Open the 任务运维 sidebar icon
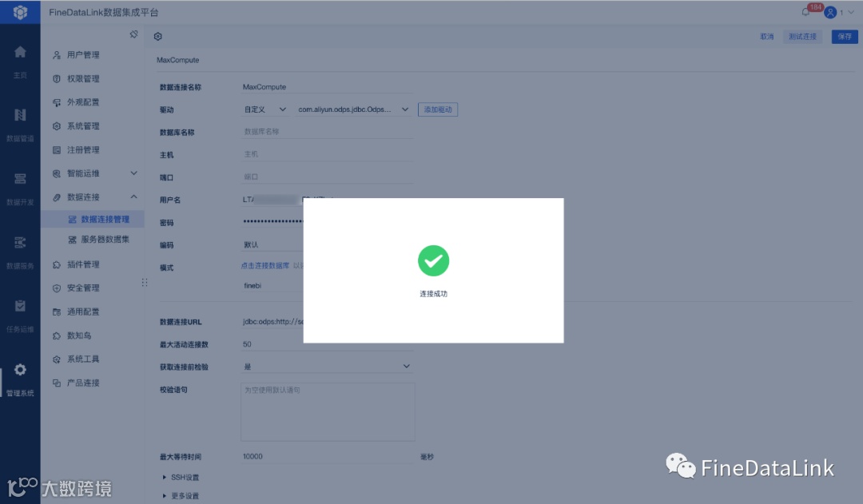863x504 pixels. [x=20, y=306]
